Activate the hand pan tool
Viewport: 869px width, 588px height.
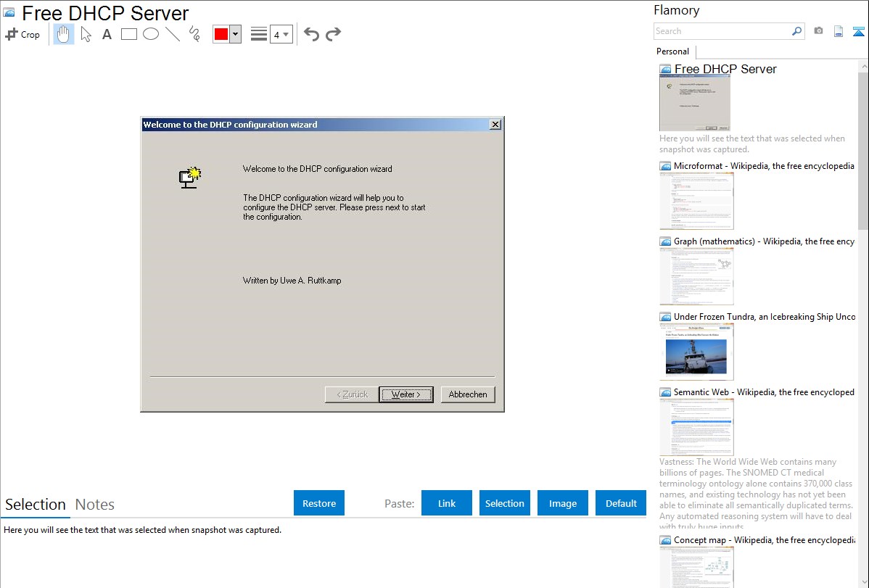click(64, 34)
